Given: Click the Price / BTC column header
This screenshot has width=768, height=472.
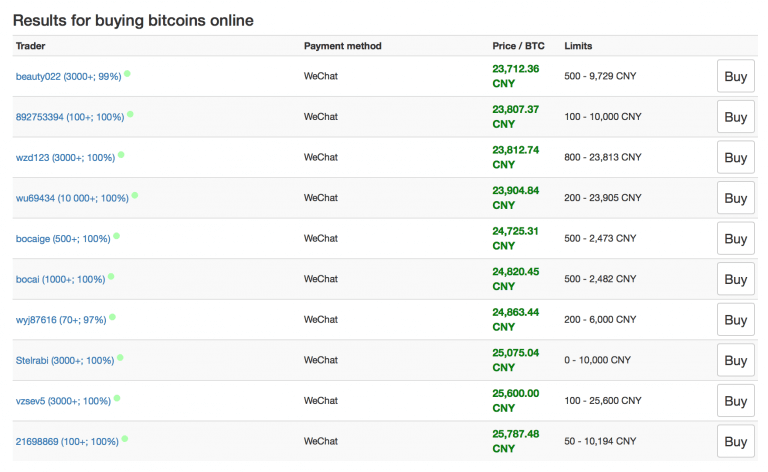Looking at the screenshot, I should coord(518,46).
